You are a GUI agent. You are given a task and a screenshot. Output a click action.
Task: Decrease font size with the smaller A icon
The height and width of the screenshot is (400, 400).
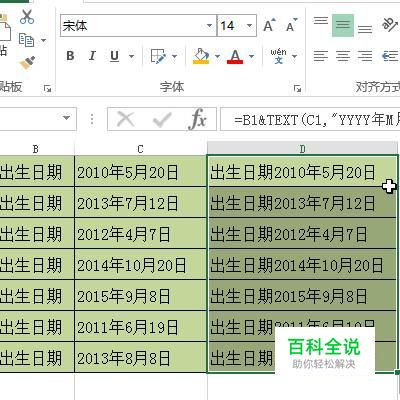[292, 25]
